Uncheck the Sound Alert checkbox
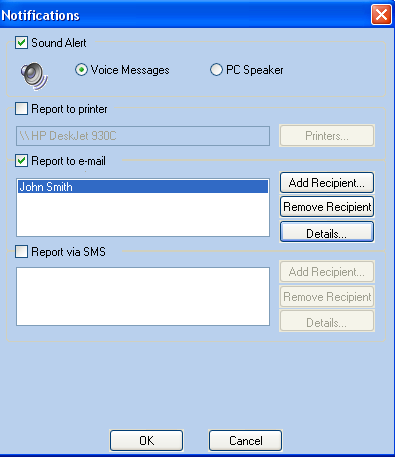This screenshot has width=395, height=457. coord(22,43)
